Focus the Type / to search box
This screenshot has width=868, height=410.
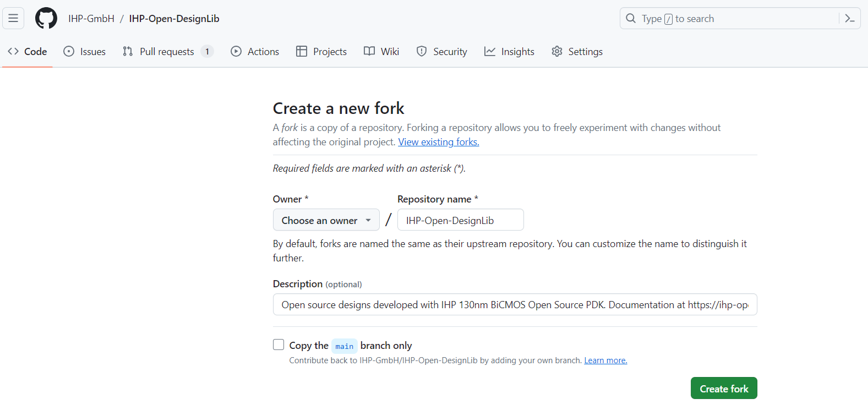(x=740, y=18)
